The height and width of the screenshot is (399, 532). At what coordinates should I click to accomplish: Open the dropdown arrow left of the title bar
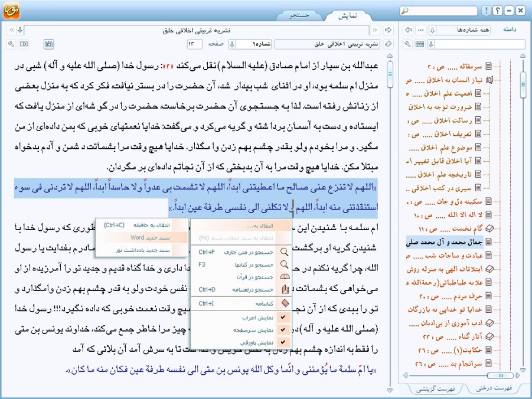[x=20, y=30]
